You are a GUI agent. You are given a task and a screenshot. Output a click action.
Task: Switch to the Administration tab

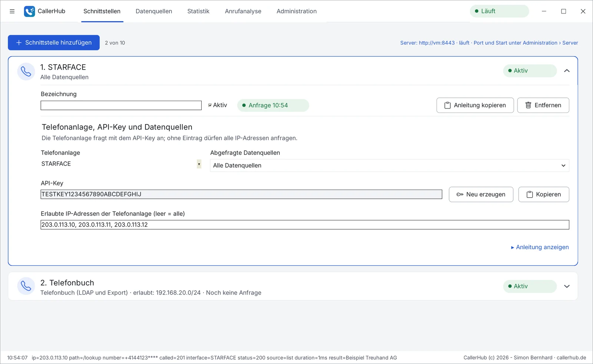click(296, 11)
